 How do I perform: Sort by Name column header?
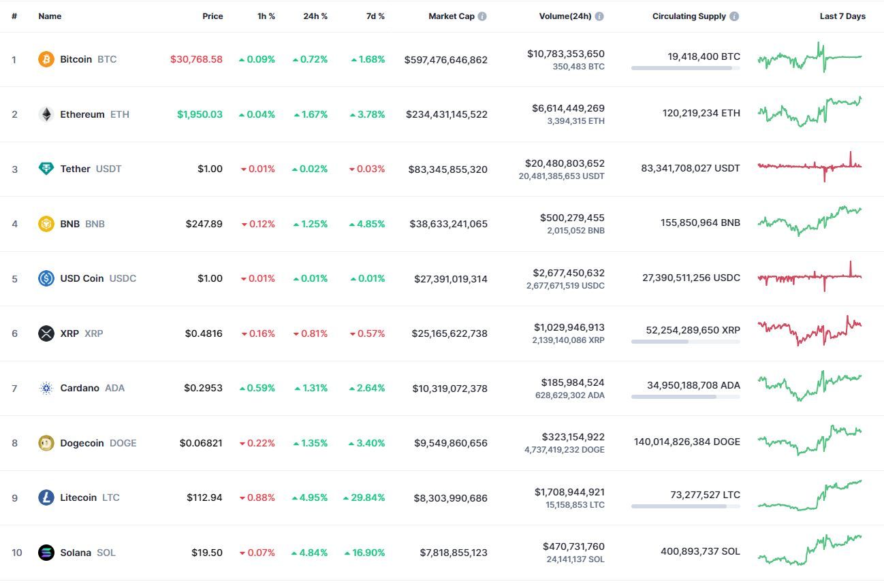pyautogui.click(x=50, y=16)
